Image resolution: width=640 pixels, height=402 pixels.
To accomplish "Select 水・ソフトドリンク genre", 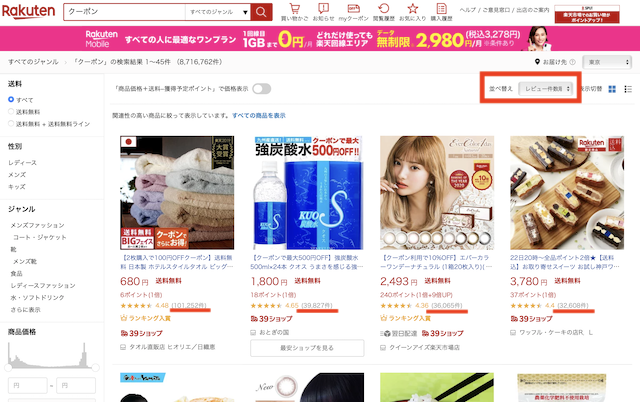I will pyautogui.click(x=38, y=297).
